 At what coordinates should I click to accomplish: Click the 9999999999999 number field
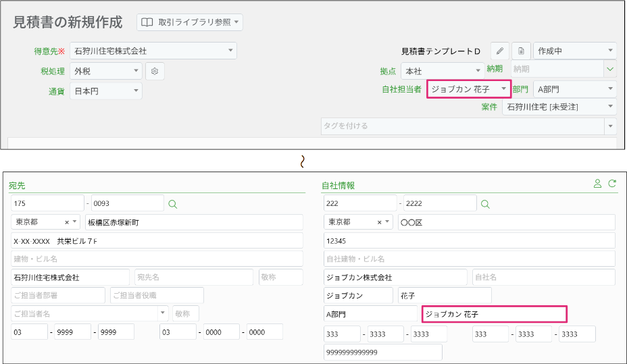click(x=383, y=353)
